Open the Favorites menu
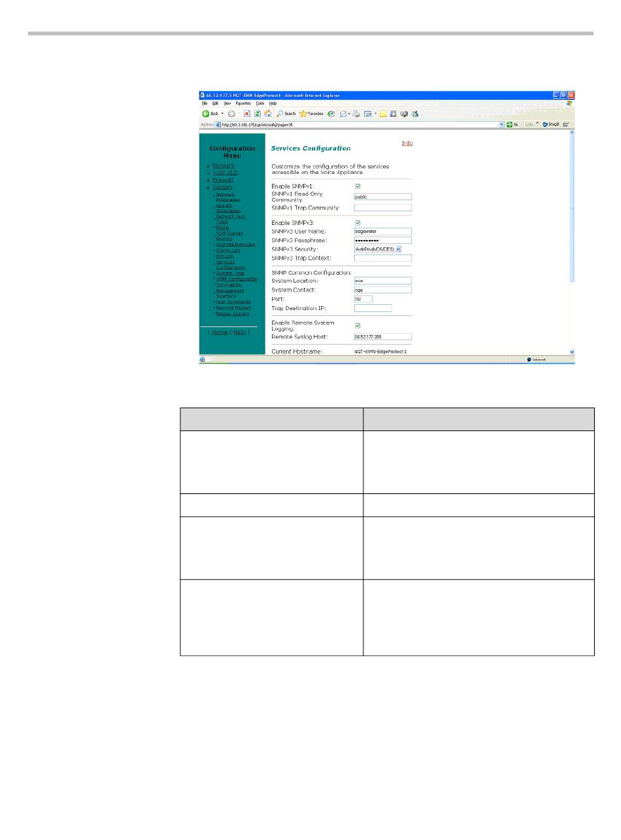Image resolution: width=621 pixels, height=840 pixels. pyautogui.click(x=243, y=103)
